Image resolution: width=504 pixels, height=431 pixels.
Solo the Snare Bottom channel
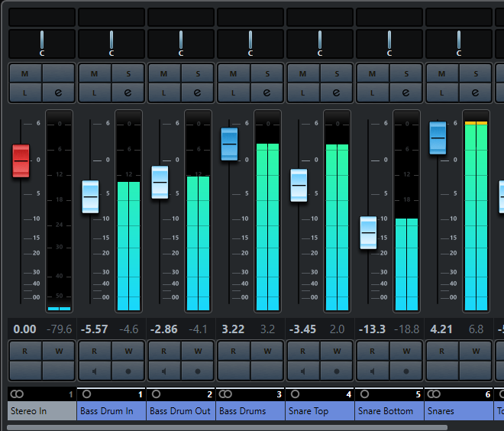point(405,73)
